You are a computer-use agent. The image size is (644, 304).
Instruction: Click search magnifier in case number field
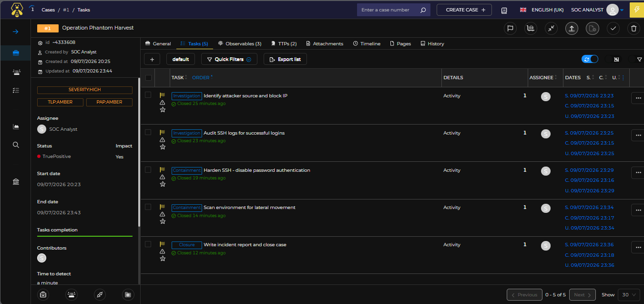[423, 10]
